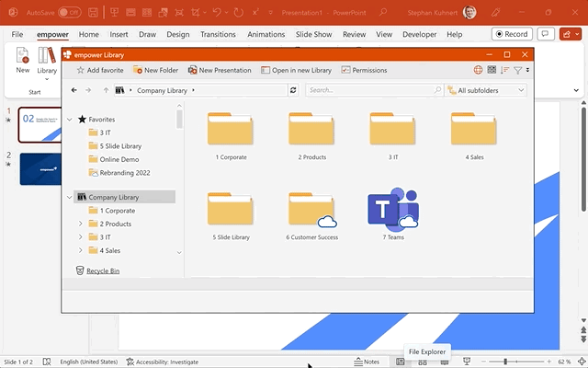
Task: Switch to the Insert ribbon tab
Action: 119,34
